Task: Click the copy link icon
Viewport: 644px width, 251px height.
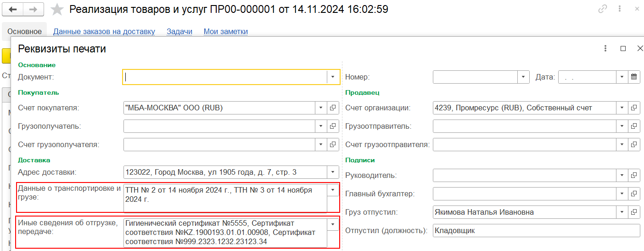Action: (x=602, y=9)
